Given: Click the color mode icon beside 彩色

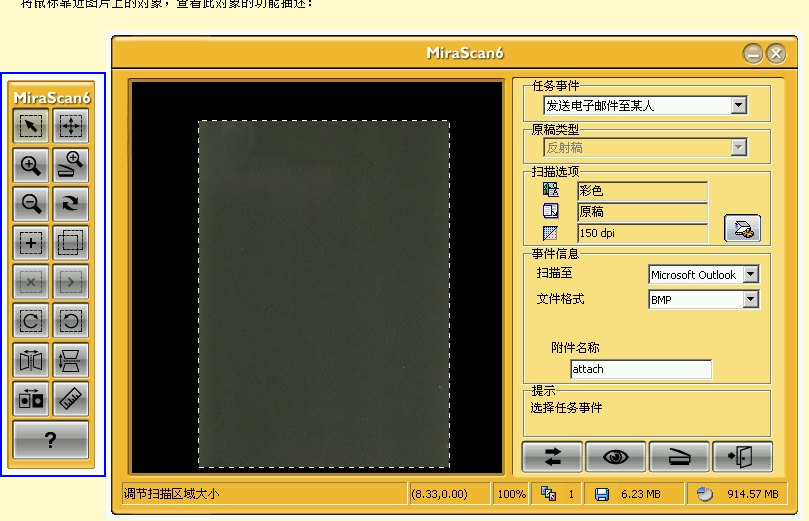Looking at the screenshot, I should click(x=551, y=189).
